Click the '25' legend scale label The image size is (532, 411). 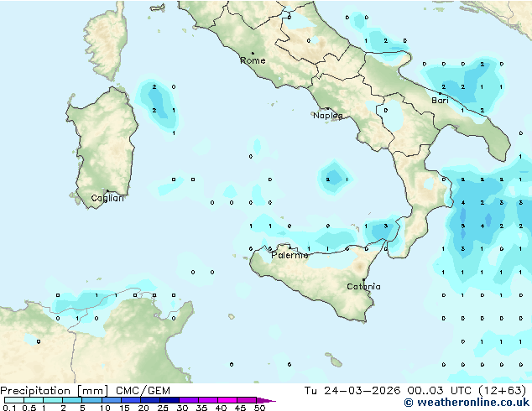click(163, 408)
